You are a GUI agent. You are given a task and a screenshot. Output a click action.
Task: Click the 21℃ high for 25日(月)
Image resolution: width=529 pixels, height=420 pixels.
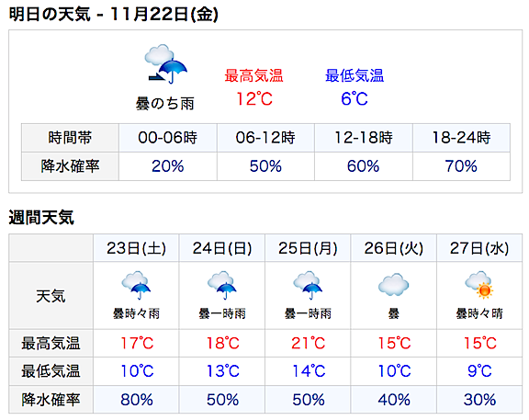point(308,343)
